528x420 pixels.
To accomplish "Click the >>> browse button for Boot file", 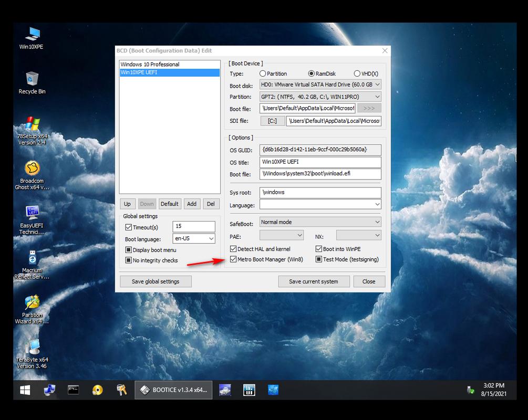I will pyautogui.click(x=369, y=108).
